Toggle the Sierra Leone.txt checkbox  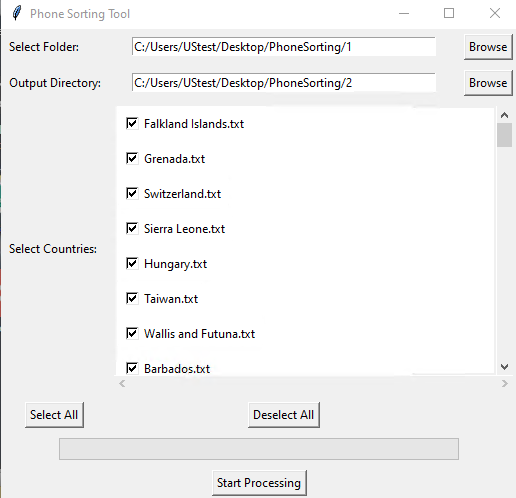pyautogui.click(x=132, y=229)
